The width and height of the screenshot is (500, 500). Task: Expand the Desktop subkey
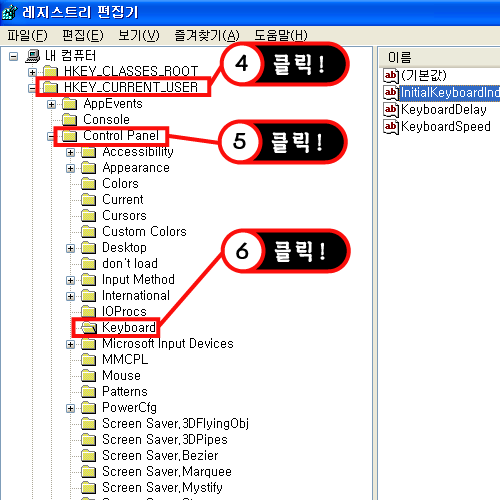[x=70, y=248]
